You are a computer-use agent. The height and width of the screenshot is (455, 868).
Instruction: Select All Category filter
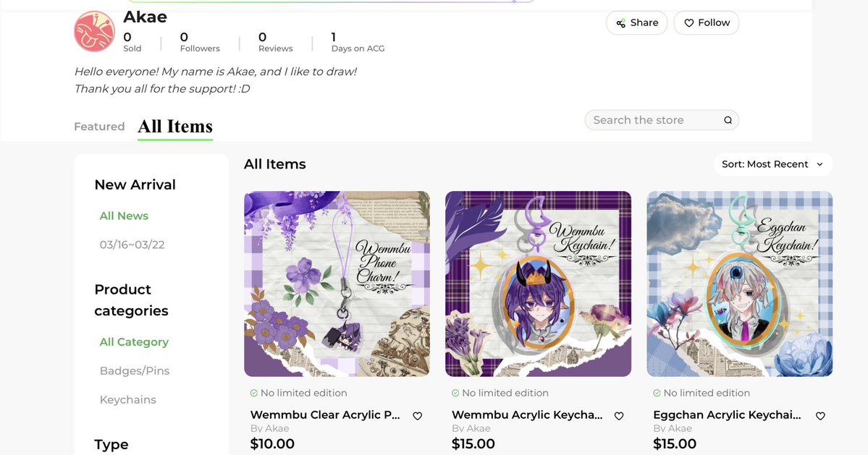[x=134, y=342]
